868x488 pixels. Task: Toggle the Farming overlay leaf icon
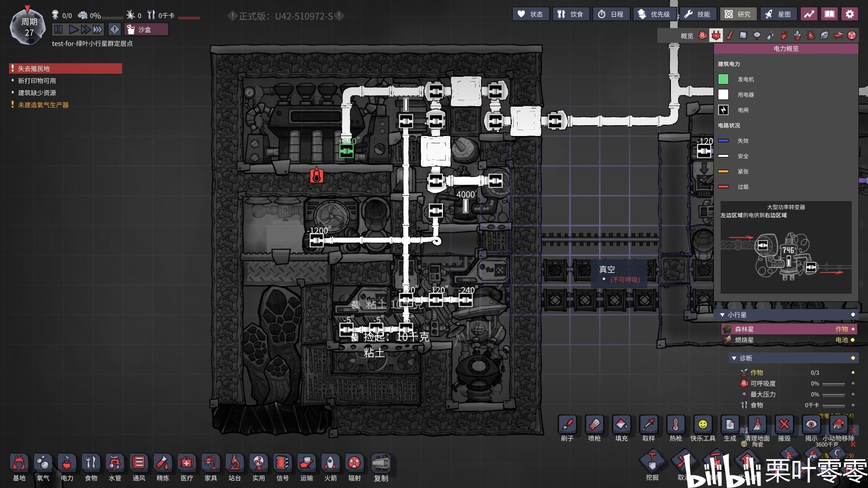(825, 35)
